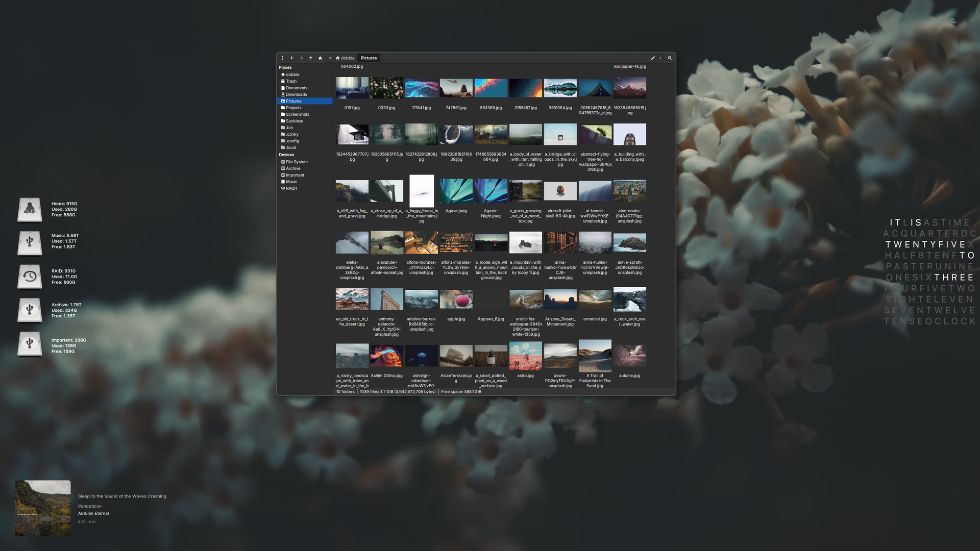
Task: Select the Pictures path breadcrumb
Action: coord(369,58)
